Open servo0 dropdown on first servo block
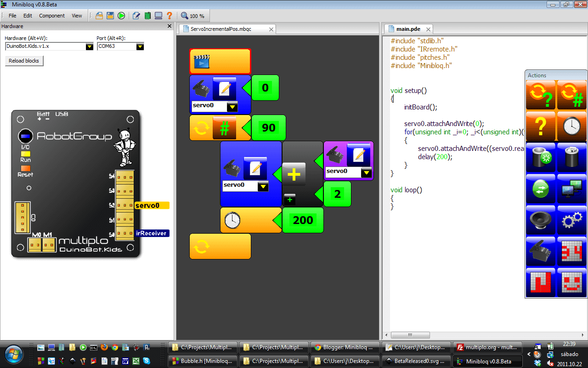The height and width of the screenshot is (368, 588). tap(232, 107)
